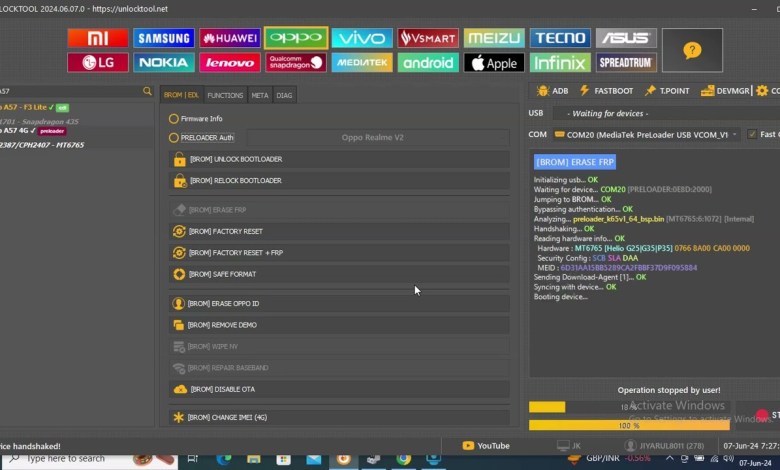Viewport: 780px width, 470px height.
Task: Select the Firmware Info radio button
Action: 174,119
